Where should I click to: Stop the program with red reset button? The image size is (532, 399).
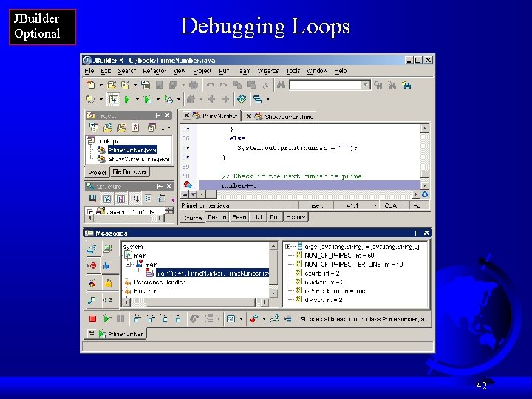click(92, 318)
